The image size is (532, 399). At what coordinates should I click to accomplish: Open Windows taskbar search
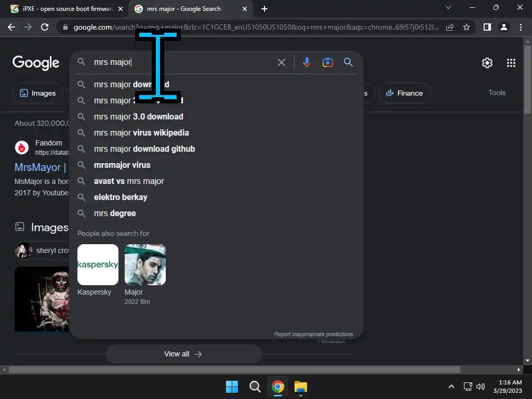tap(255, 387)
